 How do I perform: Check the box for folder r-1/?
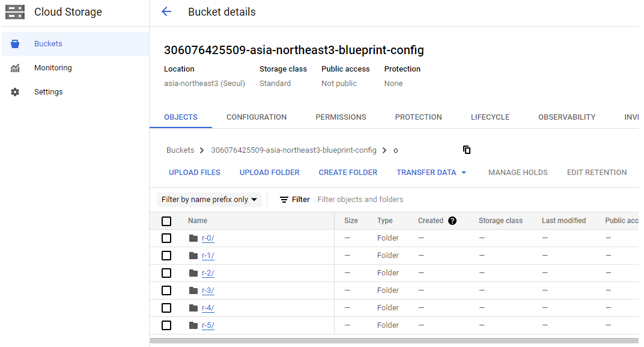coord(166,256)
